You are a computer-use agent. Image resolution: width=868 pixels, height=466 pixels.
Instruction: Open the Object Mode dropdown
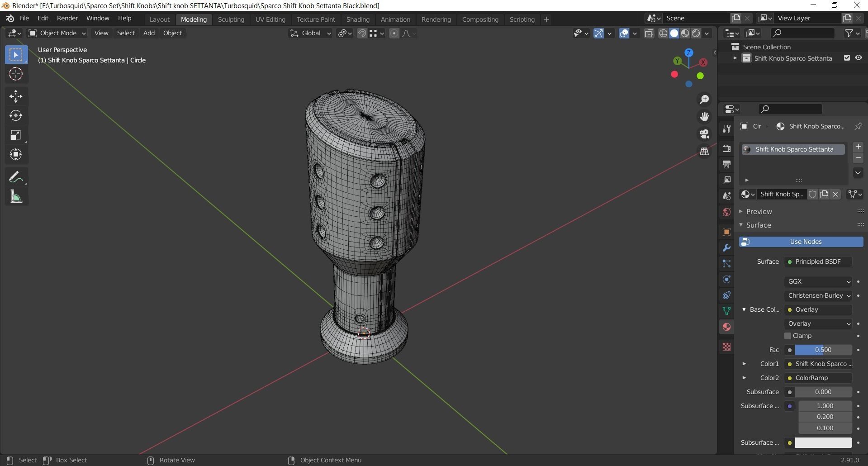(x=57, y=33)
